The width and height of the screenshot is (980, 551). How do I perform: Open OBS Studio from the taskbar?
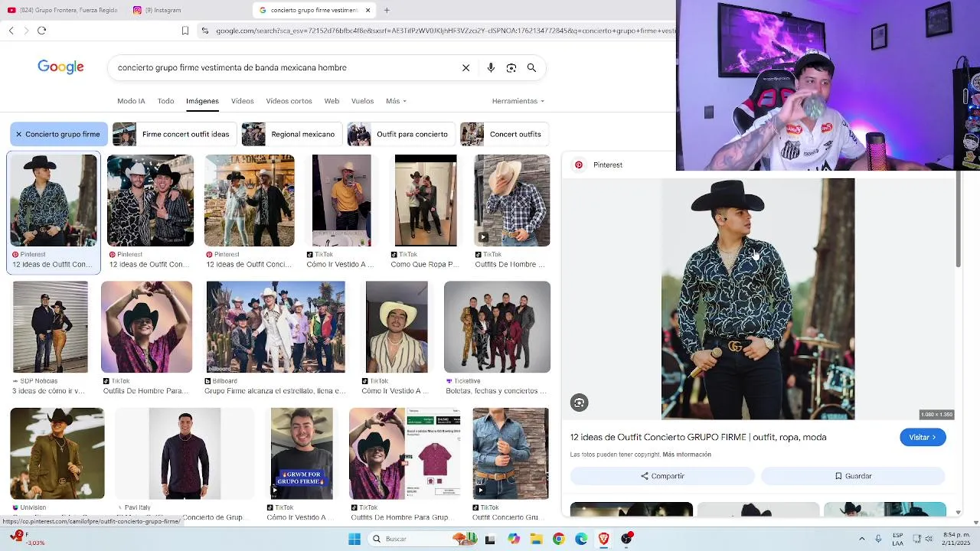pos(626,539)
